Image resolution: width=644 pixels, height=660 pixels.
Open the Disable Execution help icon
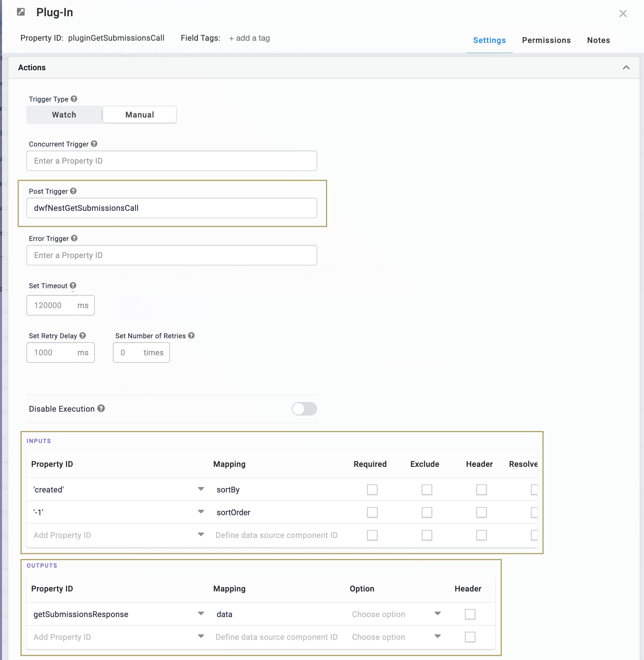101,408
